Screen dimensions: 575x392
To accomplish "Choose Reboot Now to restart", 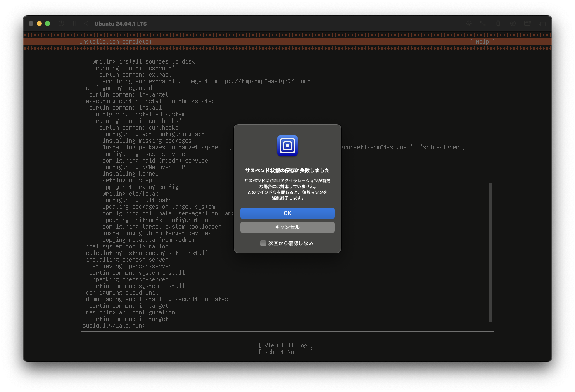I will click(286, 352).
